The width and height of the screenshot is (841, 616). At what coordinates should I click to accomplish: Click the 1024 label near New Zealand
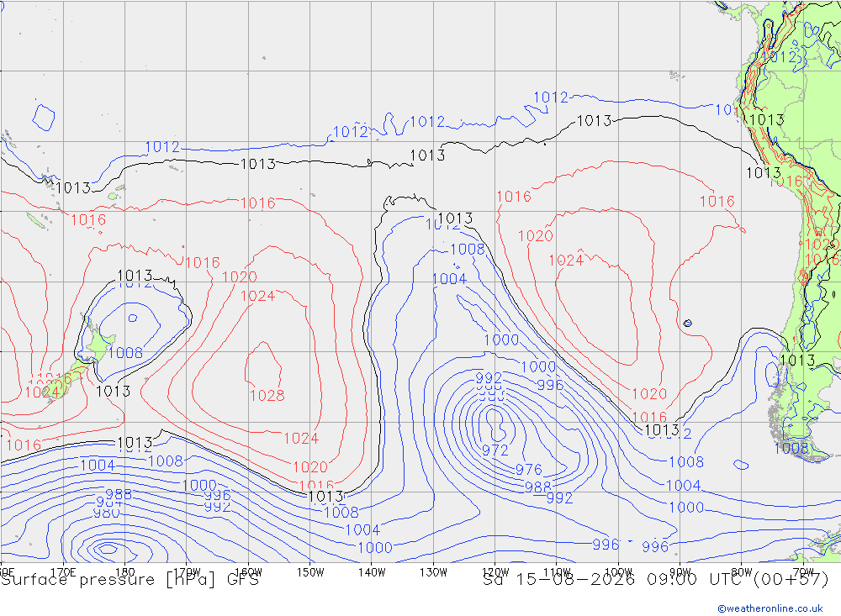42,392
